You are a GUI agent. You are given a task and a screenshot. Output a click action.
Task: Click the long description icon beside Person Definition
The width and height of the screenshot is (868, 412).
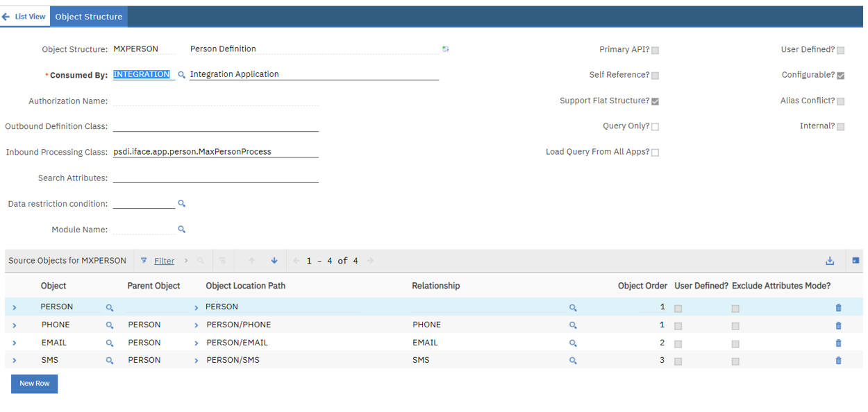(445, 49)
